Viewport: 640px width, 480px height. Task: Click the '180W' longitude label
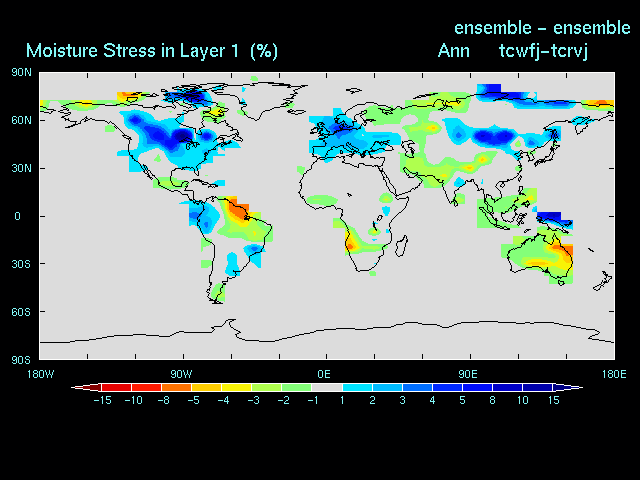40,374
